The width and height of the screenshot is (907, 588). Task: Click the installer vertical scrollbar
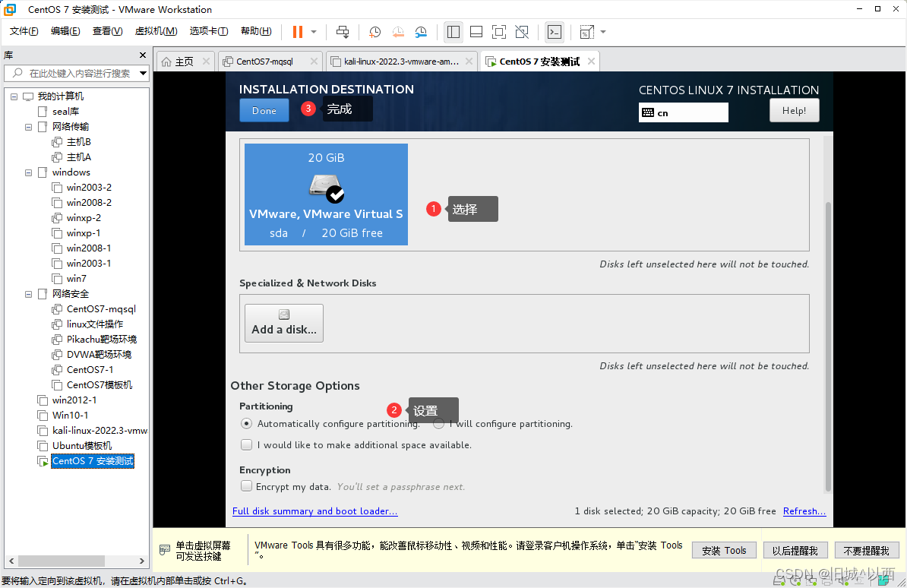828,347
